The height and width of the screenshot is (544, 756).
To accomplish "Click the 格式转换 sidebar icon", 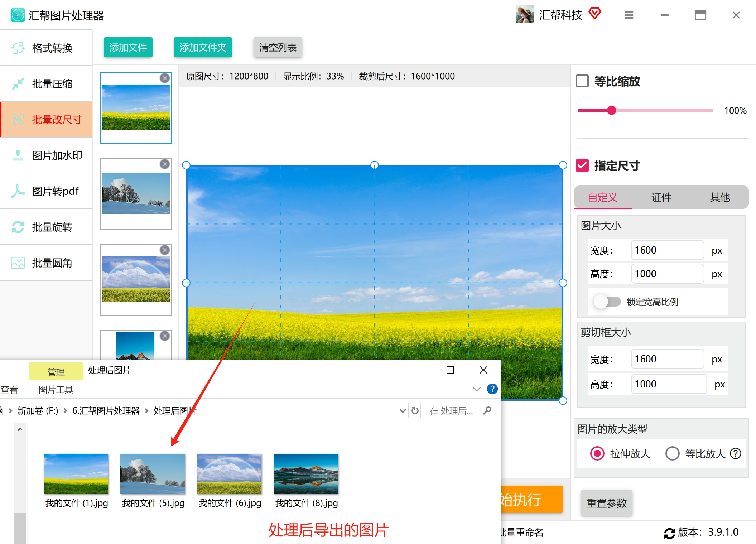I will [18, 48].
